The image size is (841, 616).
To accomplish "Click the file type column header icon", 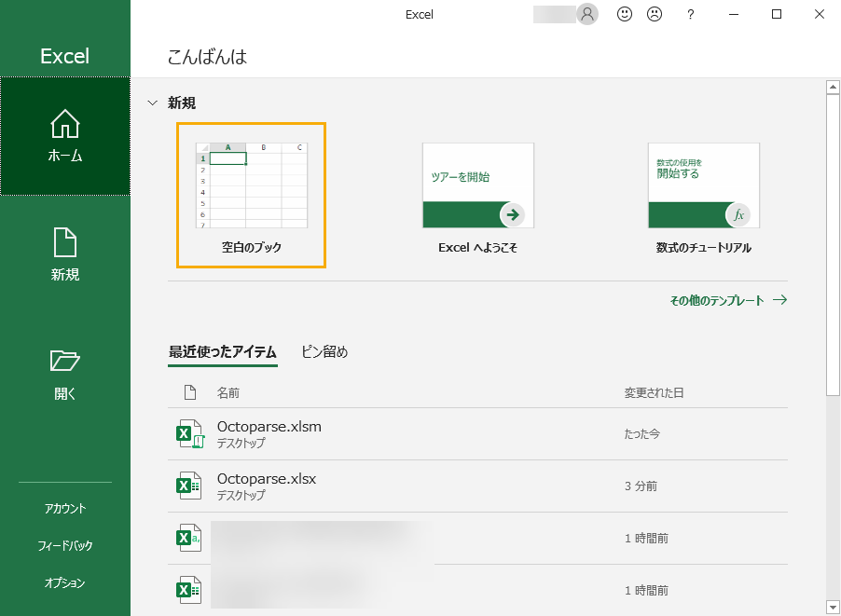I will click(x=190, y=392).
